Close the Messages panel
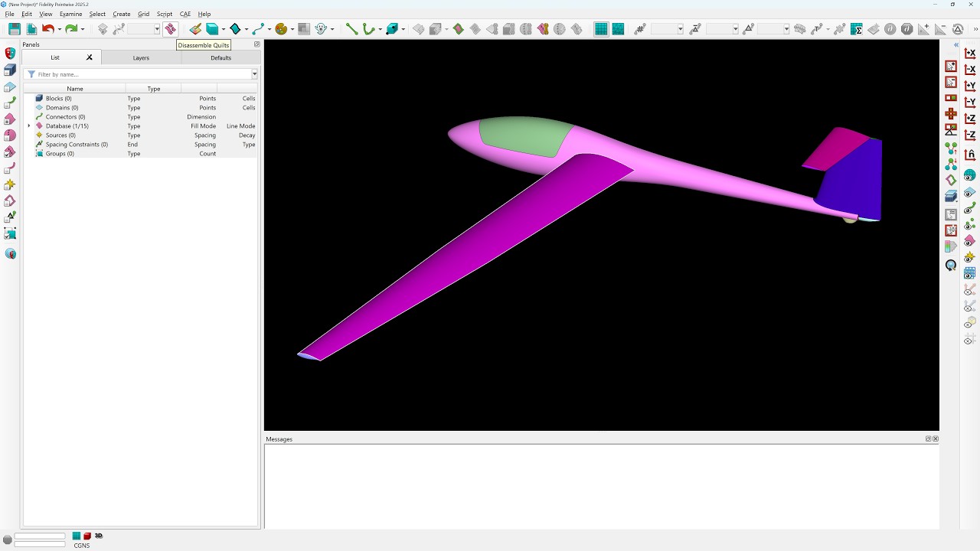This screenshot has height=551, width=980. 936,439
